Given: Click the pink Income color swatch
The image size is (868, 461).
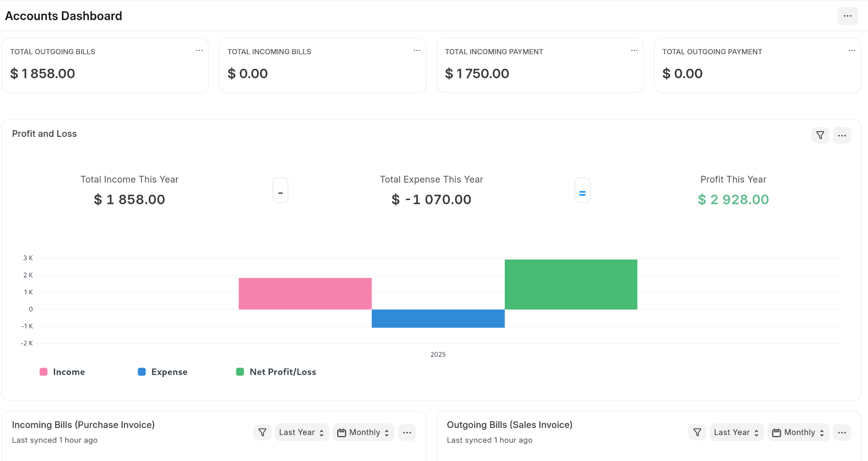Looking at the screenshot, I should pyautogui.click(x=43, y=371).
